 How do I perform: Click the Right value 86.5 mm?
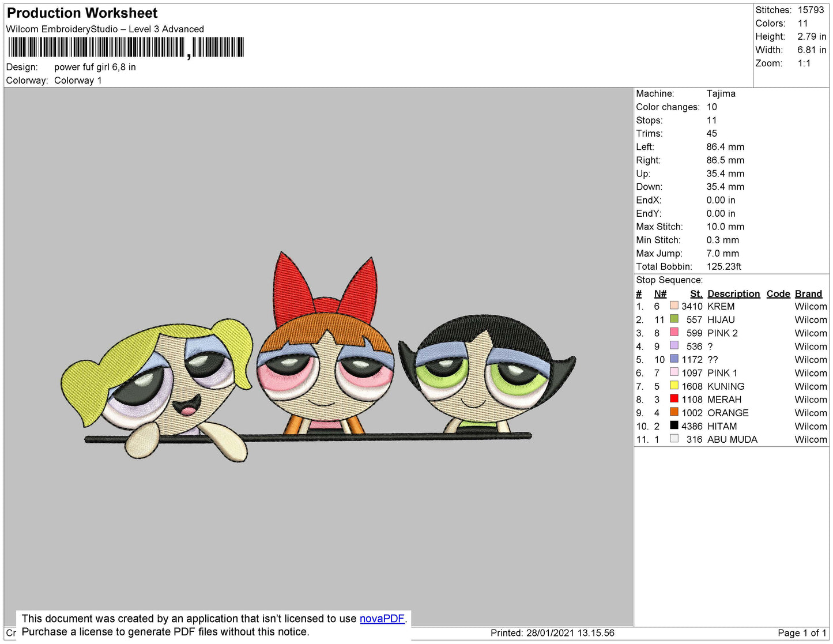[725, 160]
